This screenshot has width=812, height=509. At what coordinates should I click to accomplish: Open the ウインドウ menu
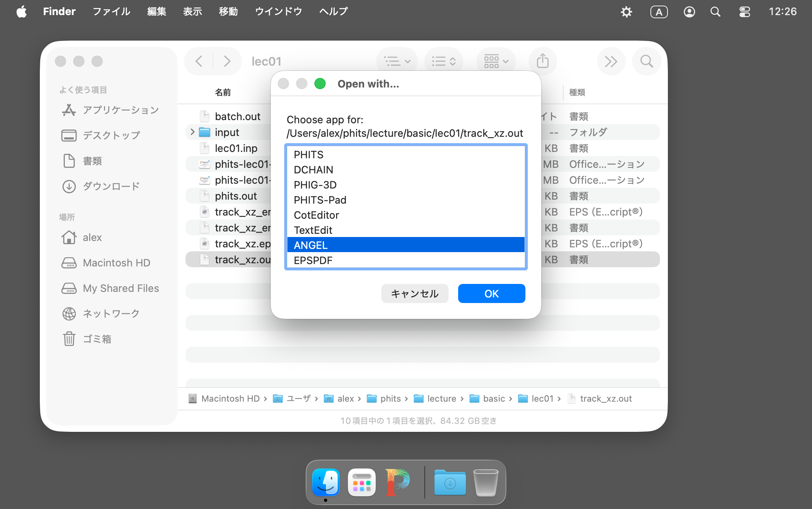pos(278,12)
